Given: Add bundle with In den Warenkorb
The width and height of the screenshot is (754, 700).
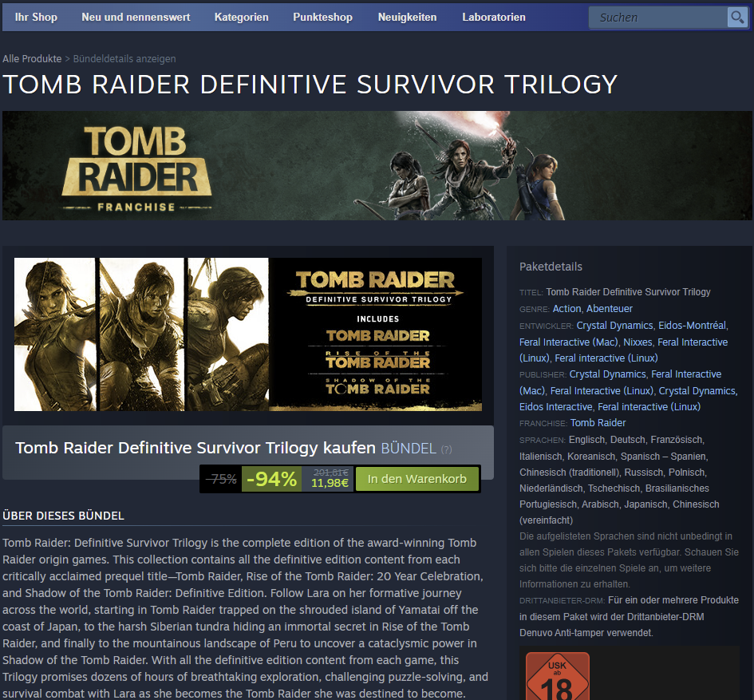Looking at the screenshot, I should click(417, 479).
